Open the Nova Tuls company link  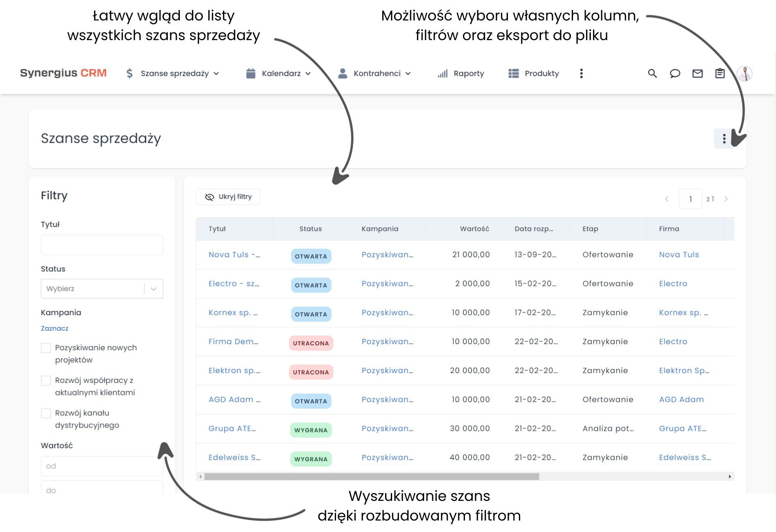tap(679, 255)
